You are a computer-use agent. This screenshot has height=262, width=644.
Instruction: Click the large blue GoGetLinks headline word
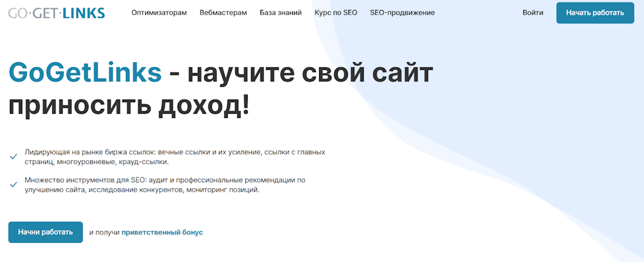(x=85, y=73)
